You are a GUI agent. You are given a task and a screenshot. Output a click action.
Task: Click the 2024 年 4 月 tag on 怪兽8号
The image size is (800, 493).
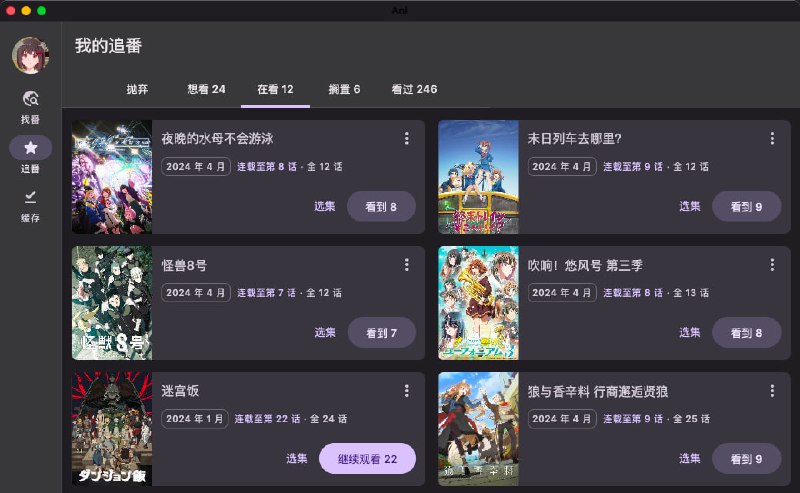196,292
